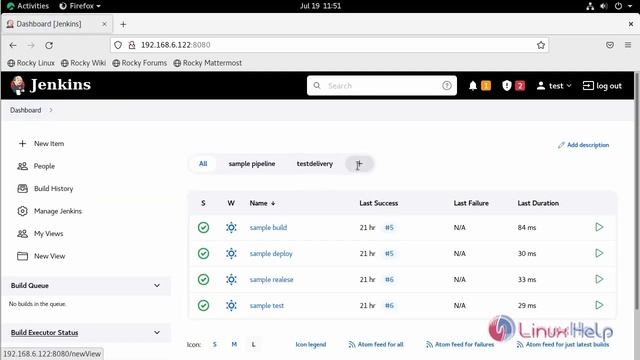Open Atom feed for all
Screen dimensions: 640x360
tap(376, 344)
